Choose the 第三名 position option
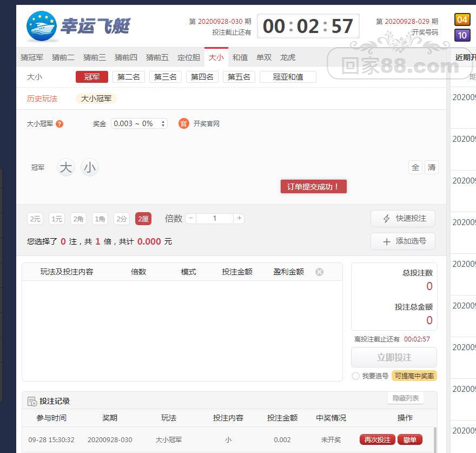476x453 pixels. tap(166, 77)
